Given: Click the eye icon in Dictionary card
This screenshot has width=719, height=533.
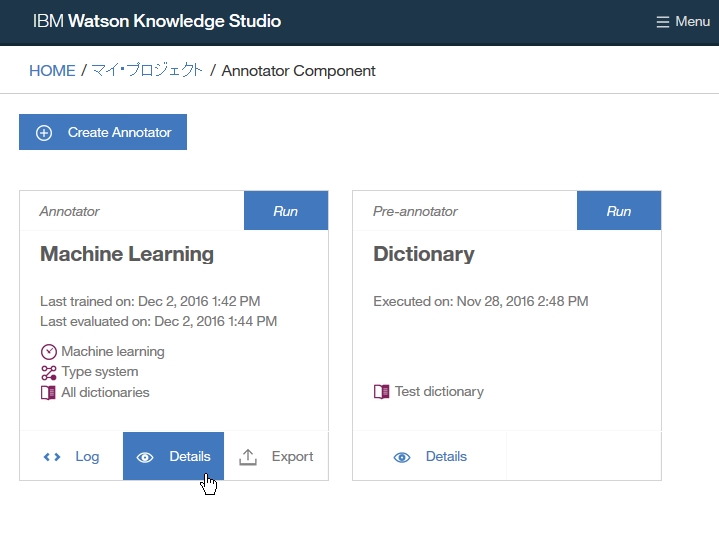Looking at the screenshot, I should (x=402, y=457).
